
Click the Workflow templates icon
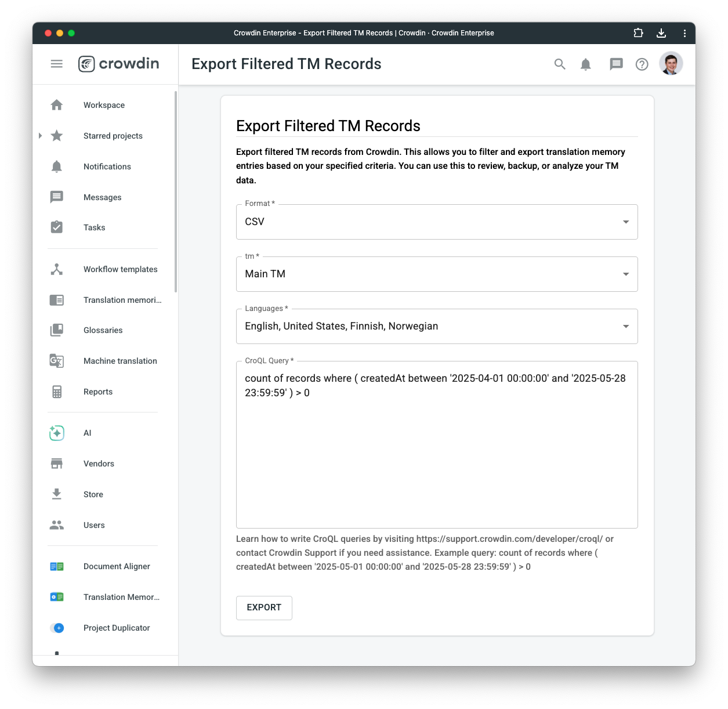(57, 269)
